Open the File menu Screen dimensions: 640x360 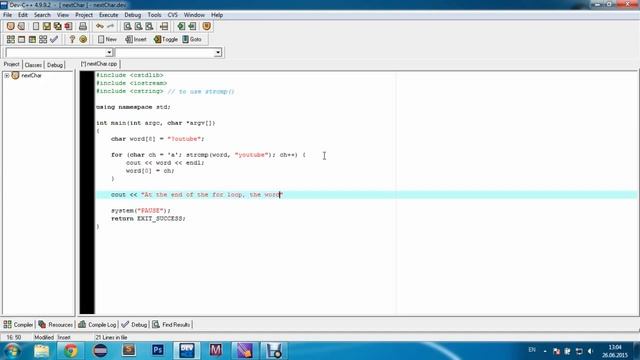point(7,15)
